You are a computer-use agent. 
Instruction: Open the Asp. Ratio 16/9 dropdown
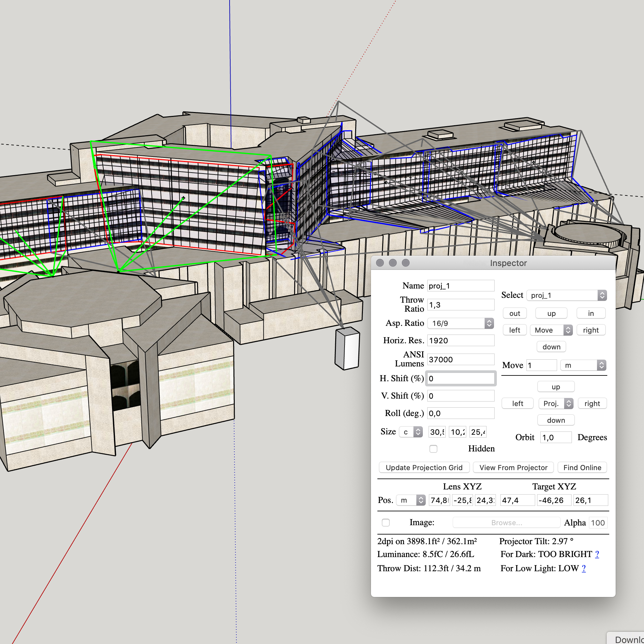click(460, 323)
